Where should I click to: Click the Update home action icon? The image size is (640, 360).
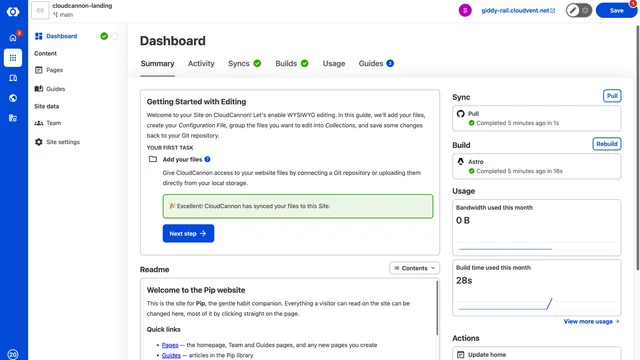click(460, 355)
